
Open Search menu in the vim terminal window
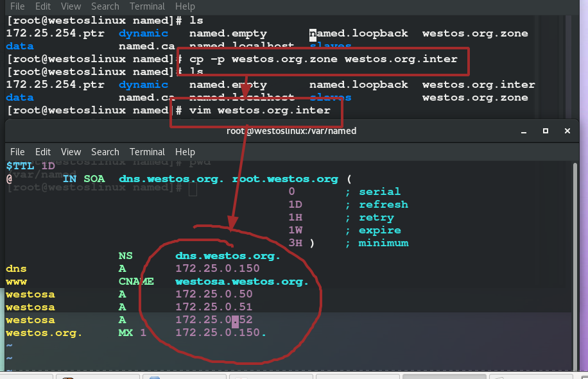click(105, 152)
